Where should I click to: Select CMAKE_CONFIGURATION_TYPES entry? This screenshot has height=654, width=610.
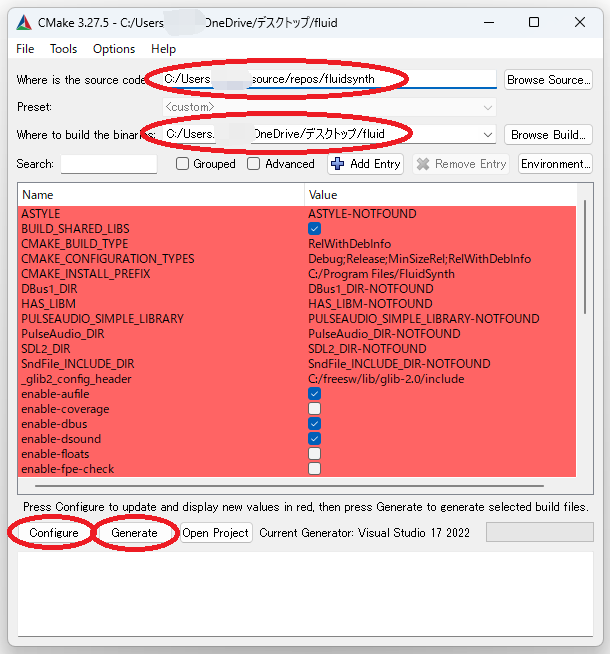(108, 259)
